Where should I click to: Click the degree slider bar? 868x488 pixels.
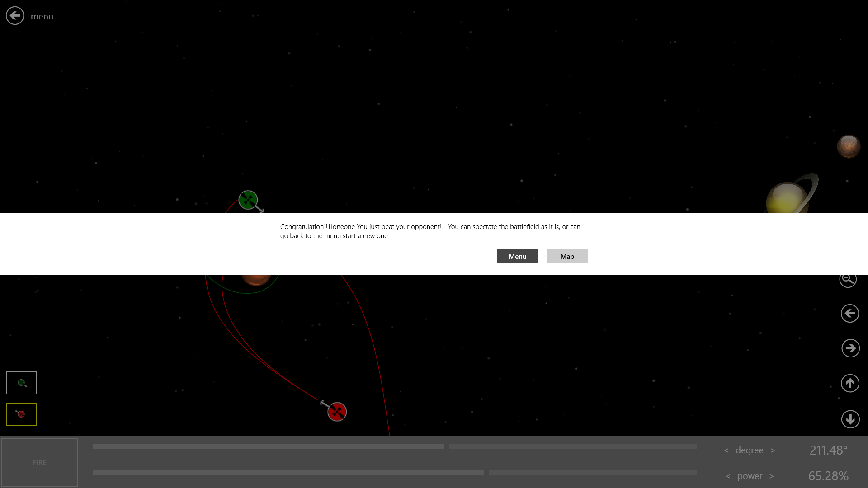(394, 447)
